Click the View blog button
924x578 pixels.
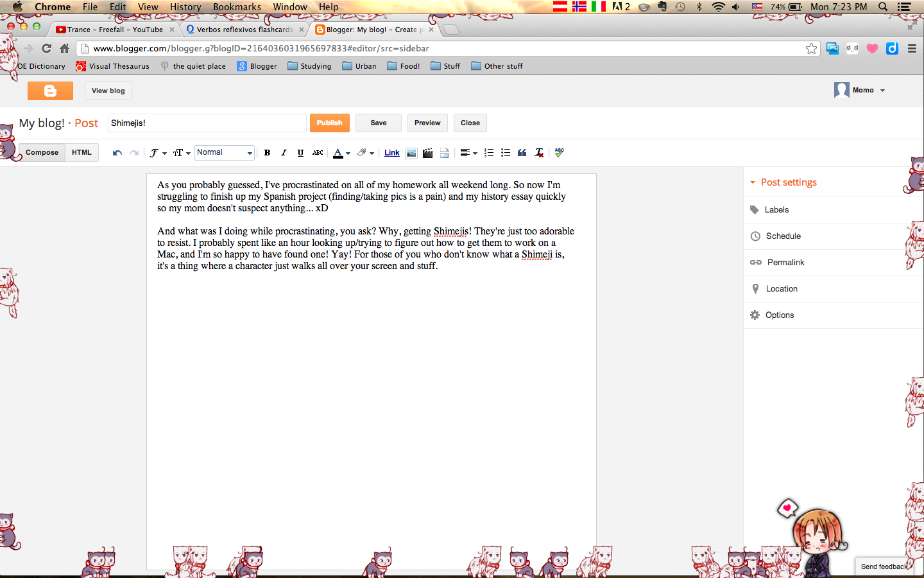[108, 91]
